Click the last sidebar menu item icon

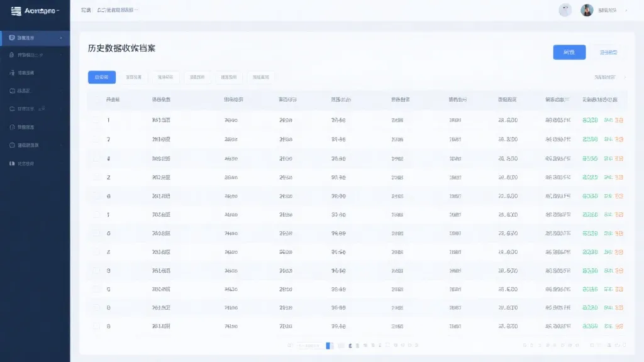(12, 163)
